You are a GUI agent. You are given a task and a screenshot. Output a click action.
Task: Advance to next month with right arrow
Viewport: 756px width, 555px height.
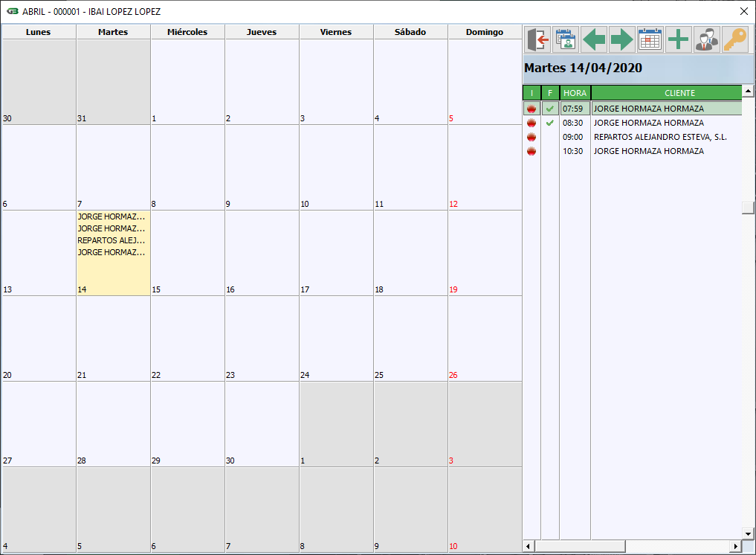tap(621, 39)
